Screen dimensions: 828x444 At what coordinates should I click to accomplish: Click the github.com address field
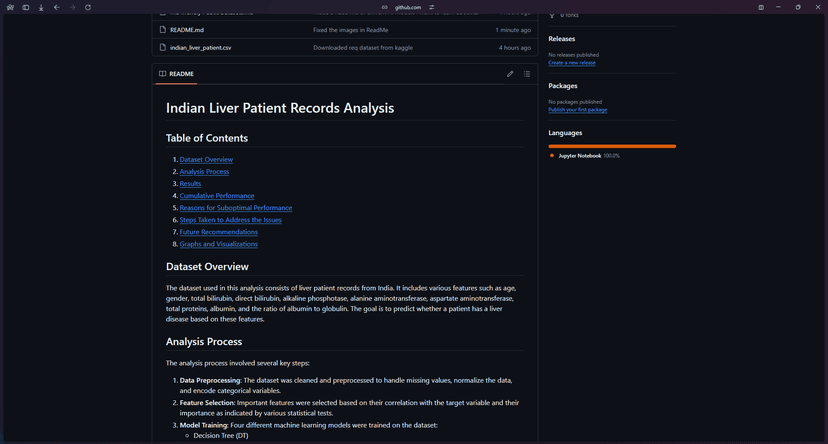tap(408, 7)
